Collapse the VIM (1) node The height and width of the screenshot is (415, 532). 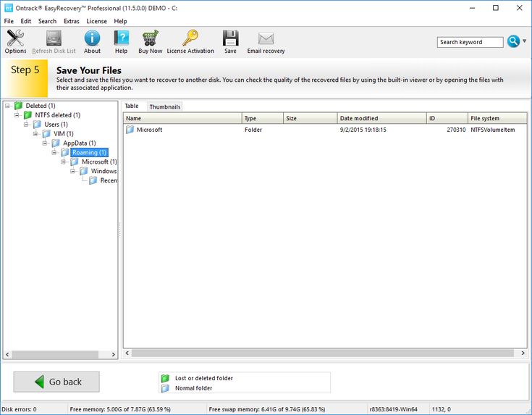pyautogui.click(x=35, y=134)
